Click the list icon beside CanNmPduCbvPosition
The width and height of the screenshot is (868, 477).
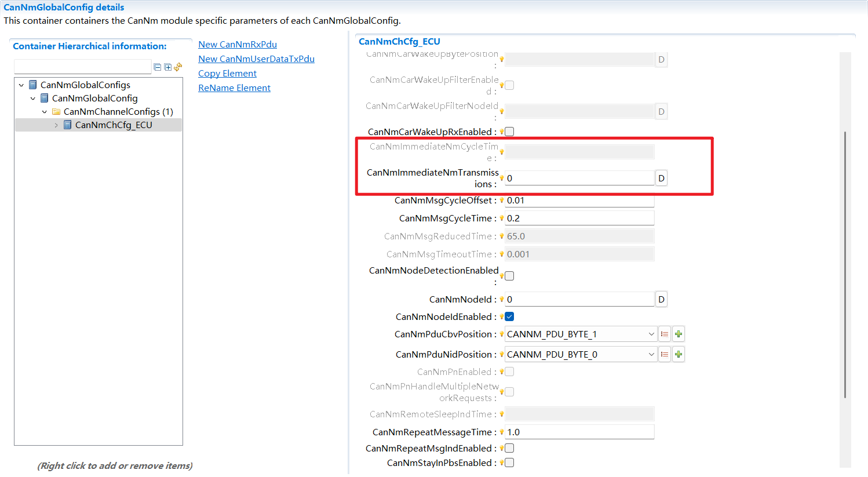pyautogui.click(x=665, y=334)
